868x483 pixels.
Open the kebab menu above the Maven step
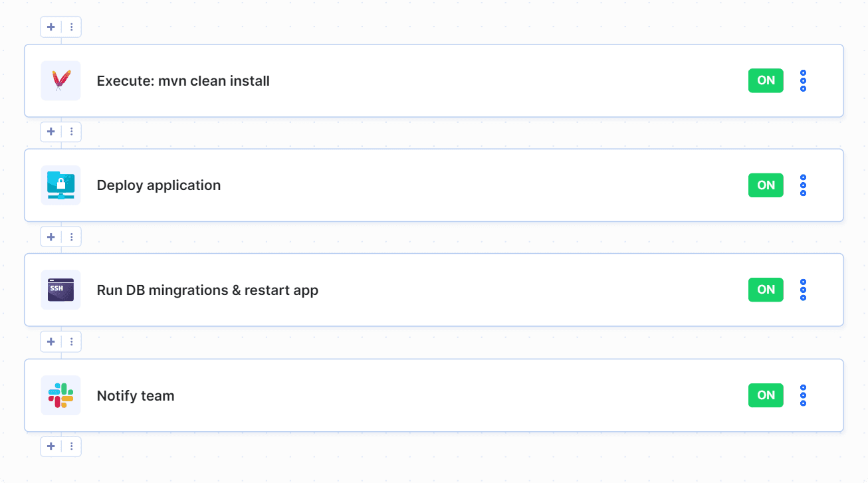[71, 27]
